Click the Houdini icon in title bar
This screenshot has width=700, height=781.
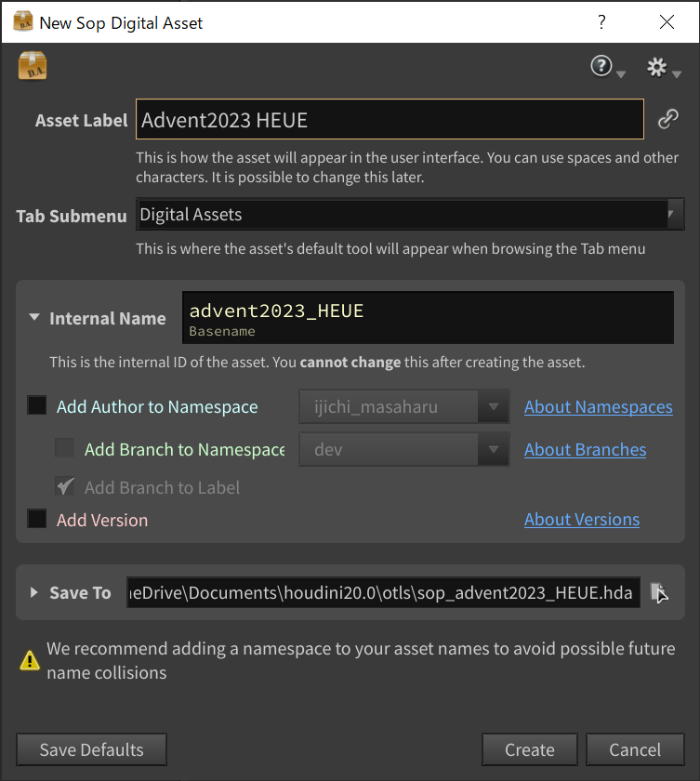tap(20, 21)
